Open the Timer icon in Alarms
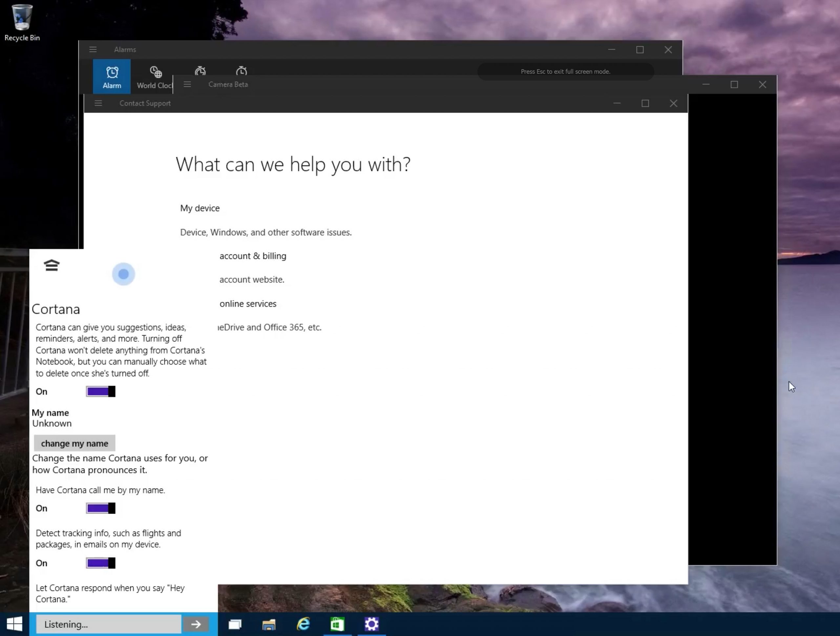This screenshot has width=840, height=636. 200,71
